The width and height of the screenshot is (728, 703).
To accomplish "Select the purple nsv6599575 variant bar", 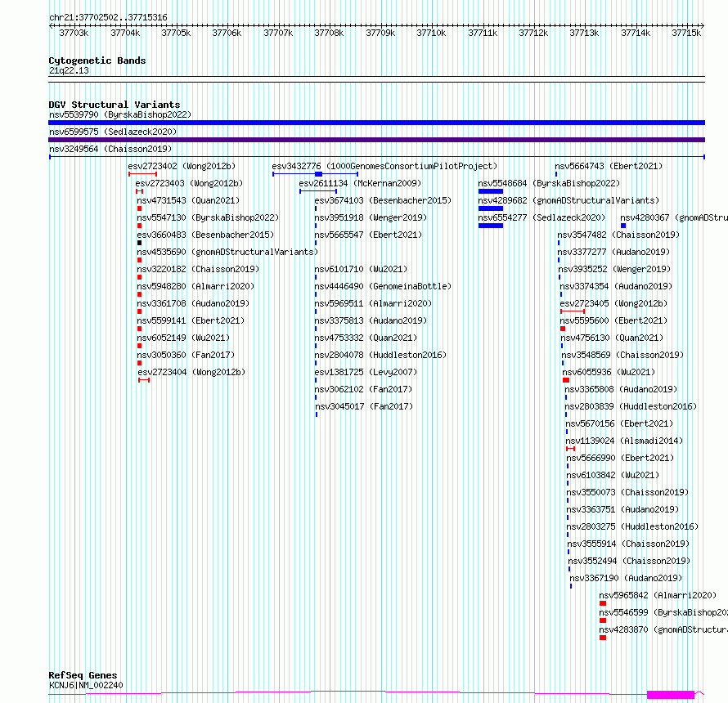I will [376, 140].
